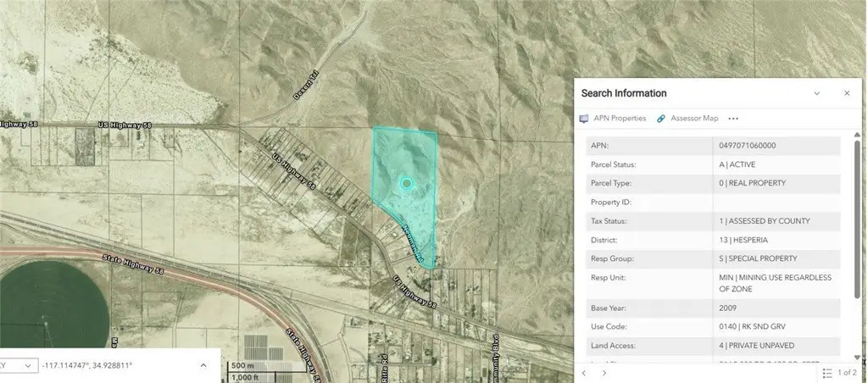Close the Search Information panel
This screenshot has height=383, width=868.
tap(846, 93)
